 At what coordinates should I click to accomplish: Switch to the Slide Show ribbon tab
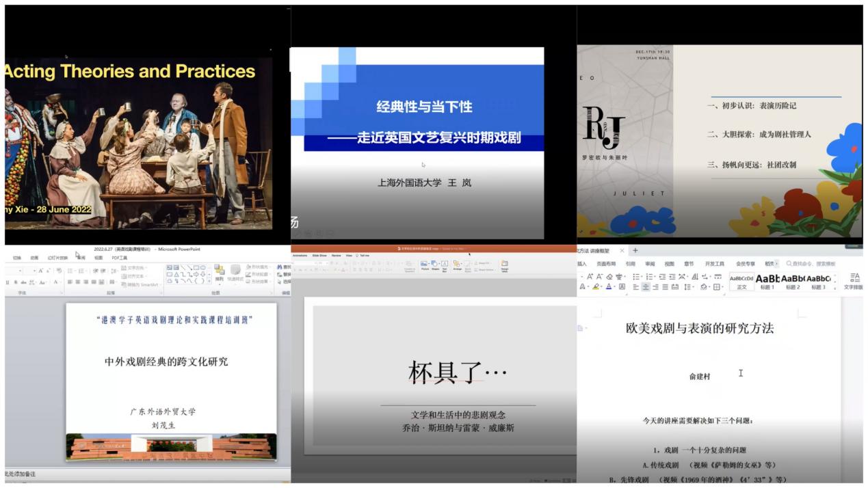click(319, 255)
